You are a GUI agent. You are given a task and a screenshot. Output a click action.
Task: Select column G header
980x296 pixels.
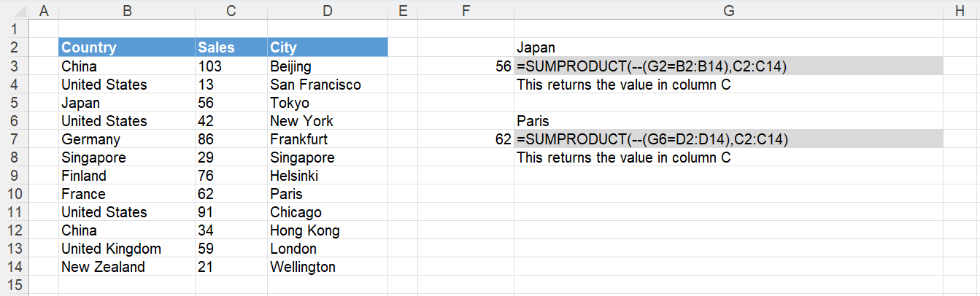pos(728,10)
